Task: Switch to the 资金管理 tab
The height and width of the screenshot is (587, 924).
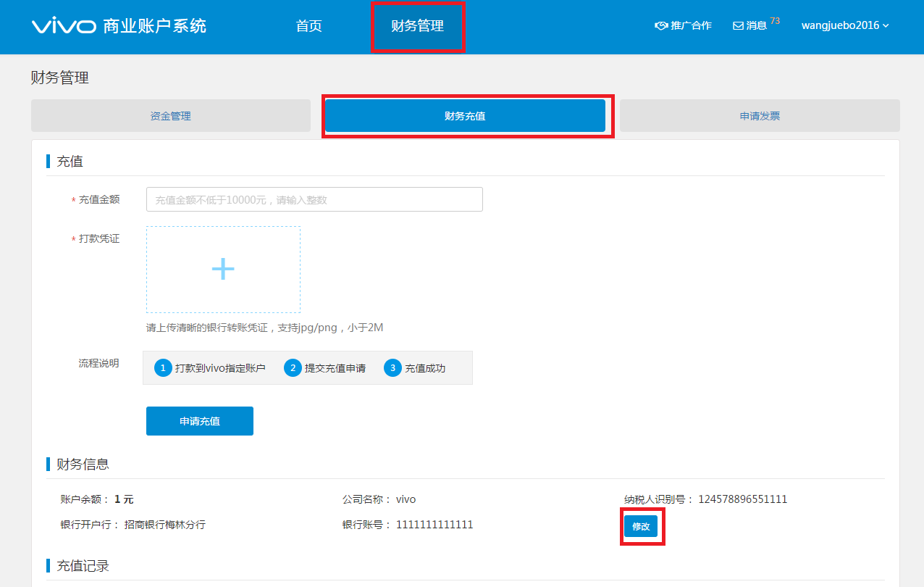Action: (170, 115)
